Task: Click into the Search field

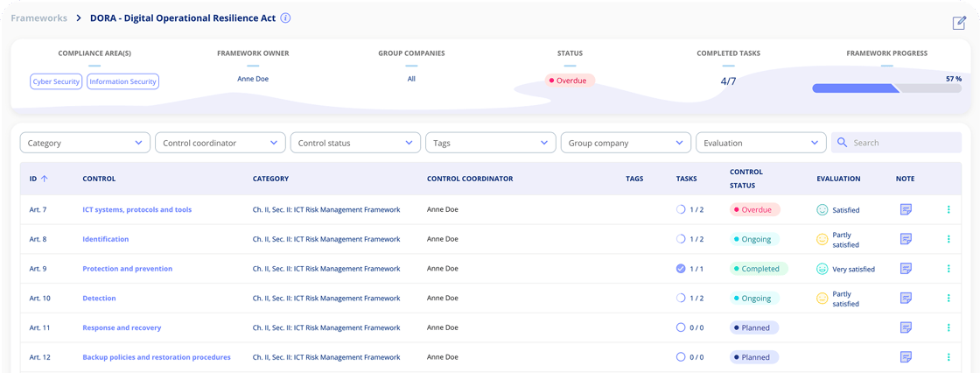Action: click(896, 143)
